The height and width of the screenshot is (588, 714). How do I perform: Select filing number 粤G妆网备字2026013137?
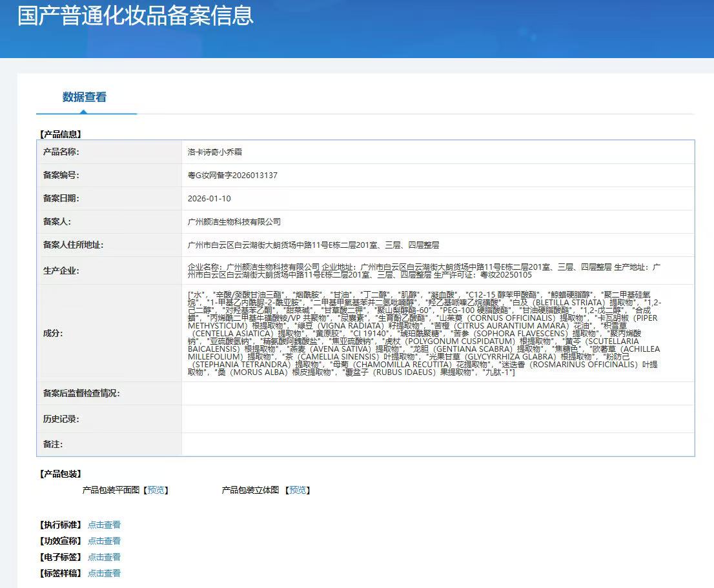[232, 175]
